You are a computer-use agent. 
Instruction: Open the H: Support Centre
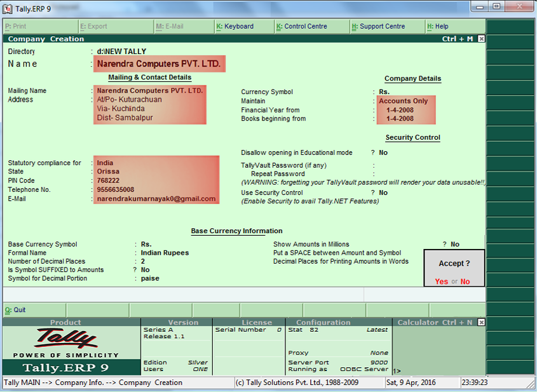(x=388, y=26)
